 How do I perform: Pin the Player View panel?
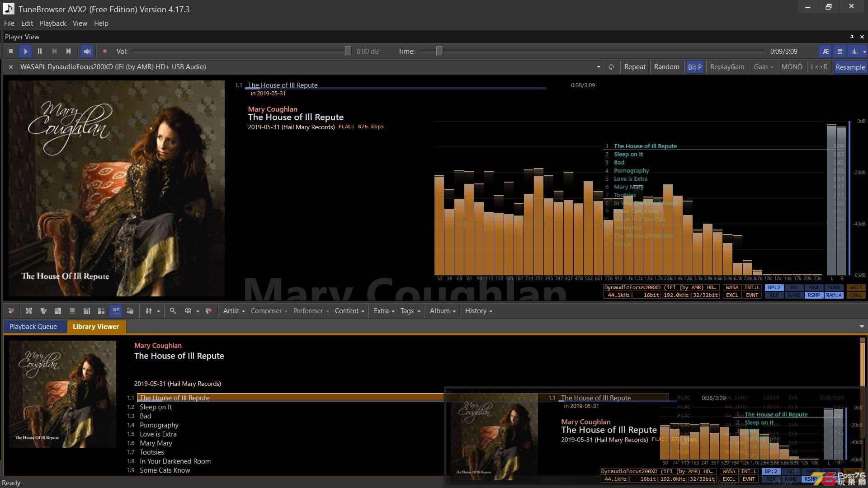click(x=852, y=37)
